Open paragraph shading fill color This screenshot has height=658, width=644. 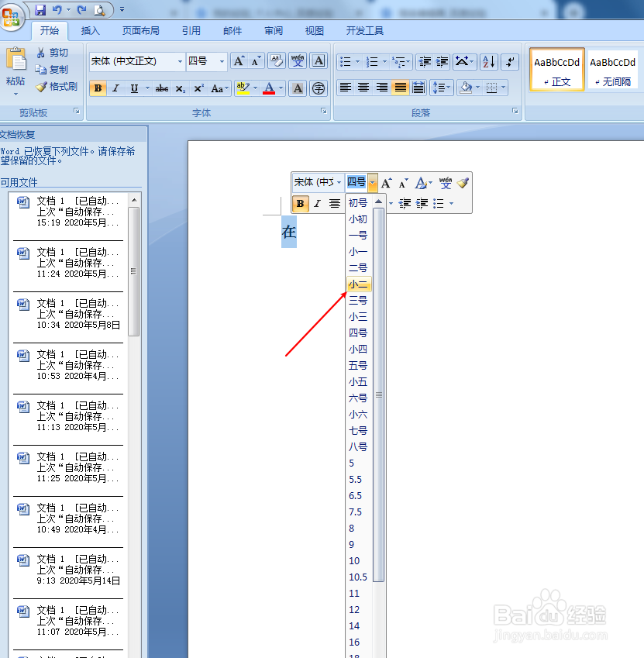tap(466, 88)
